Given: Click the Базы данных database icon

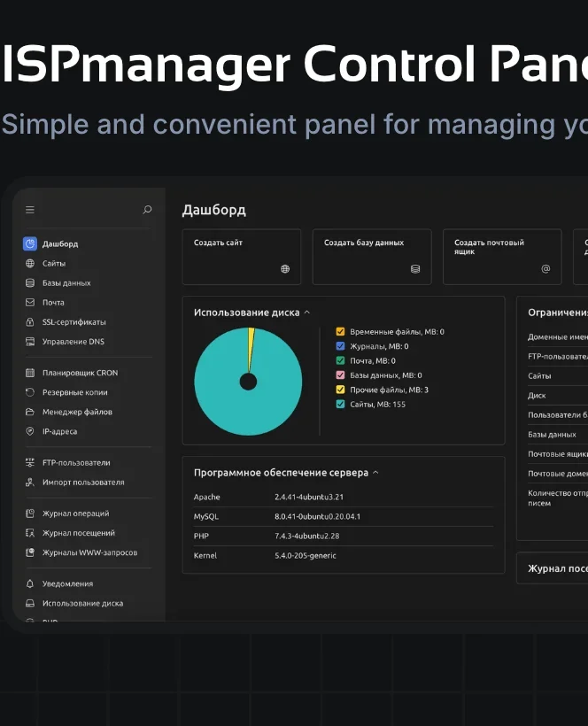Looking at the screenshot, I should pyautogui.click(x=30, y=283).
